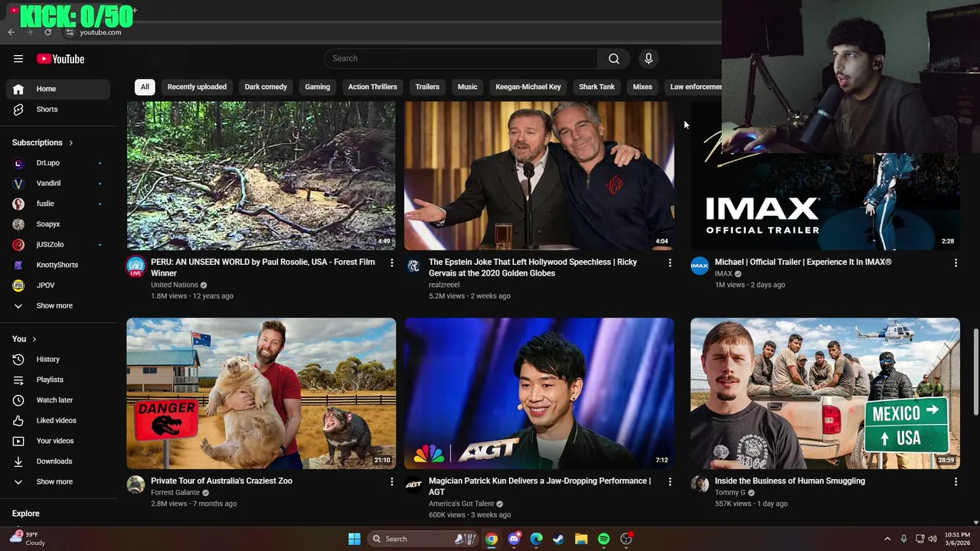Screen dimensions: 980x551
Task: Open JPOV subscription channel
Action: [x=58, y=285]
